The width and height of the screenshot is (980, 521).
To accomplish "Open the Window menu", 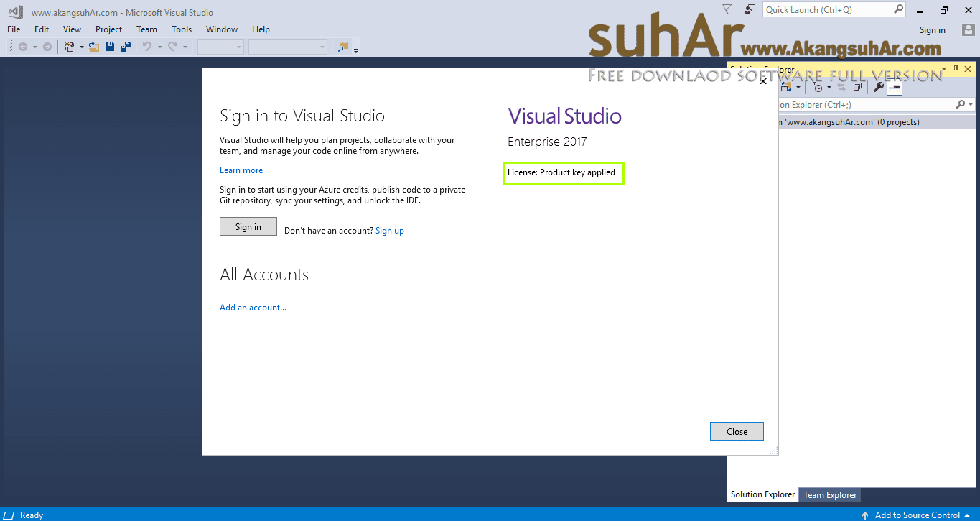I will coord(222,29).
